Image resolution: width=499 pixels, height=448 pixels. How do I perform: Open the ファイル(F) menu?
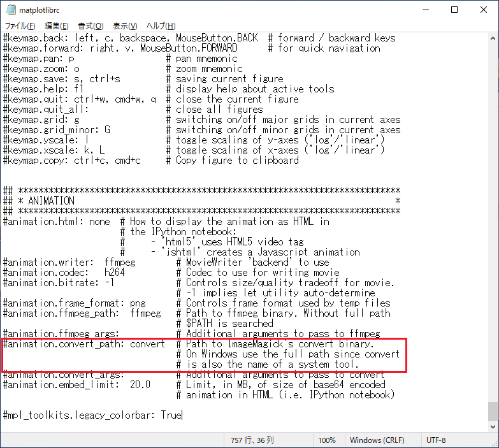coord(20,26)
